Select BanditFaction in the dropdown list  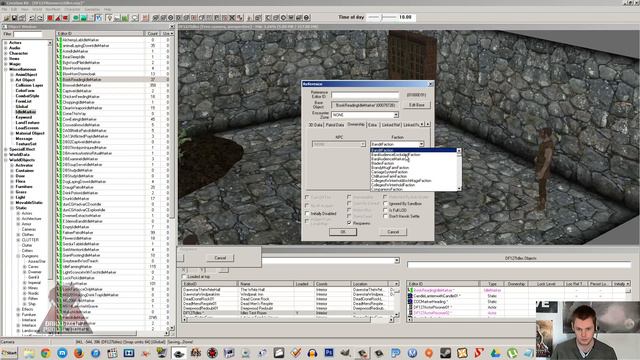tap(413, 151)
